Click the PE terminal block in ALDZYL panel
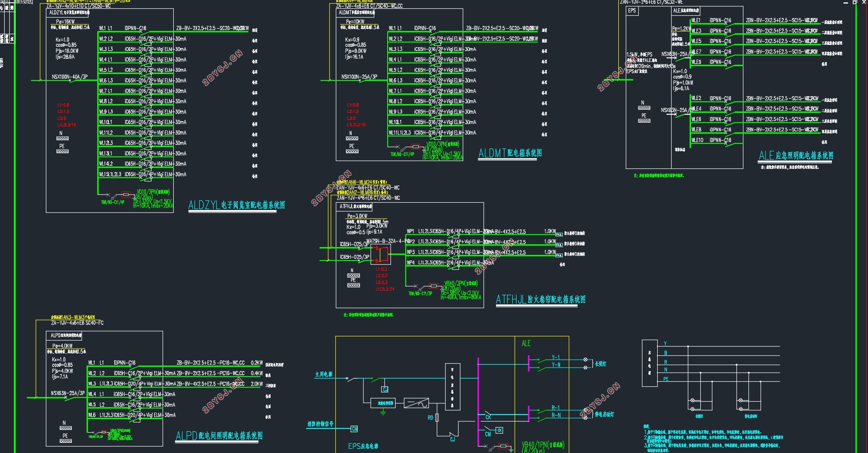This screenshot has height=453, width=868. (x=63, y=151)
